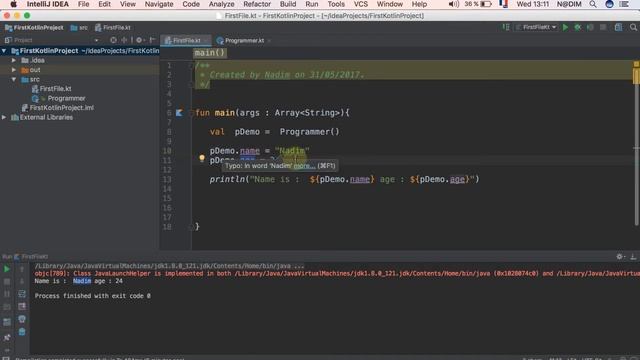Viewport: 640px width, 360px height.
Task: Open the Analyze menu
Action: (x=221, y=4)
